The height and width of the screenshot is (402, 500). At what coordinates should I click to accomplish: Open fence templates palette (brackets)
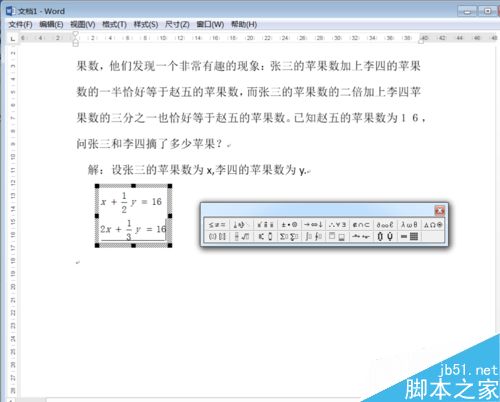[x=217, y=237]
